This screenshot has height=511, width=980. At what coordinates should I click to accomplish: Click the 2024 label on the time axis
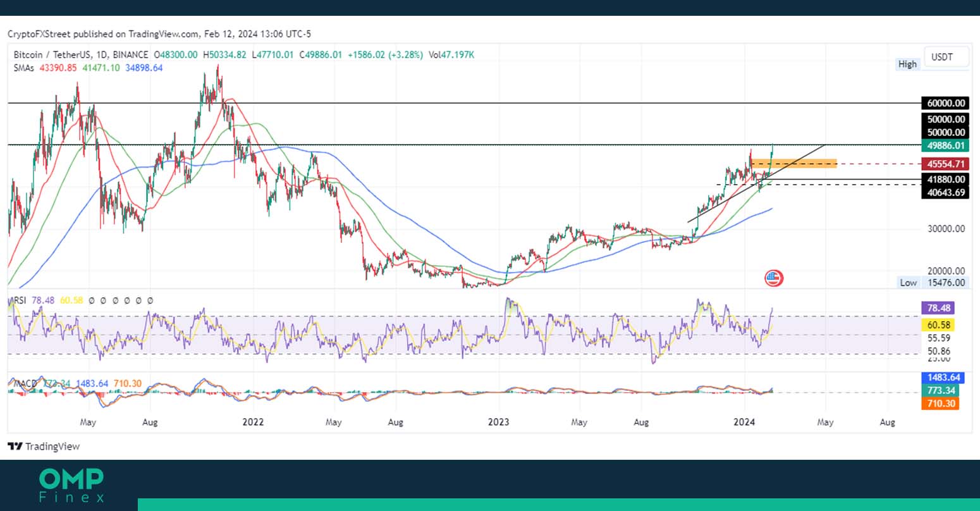744,422
